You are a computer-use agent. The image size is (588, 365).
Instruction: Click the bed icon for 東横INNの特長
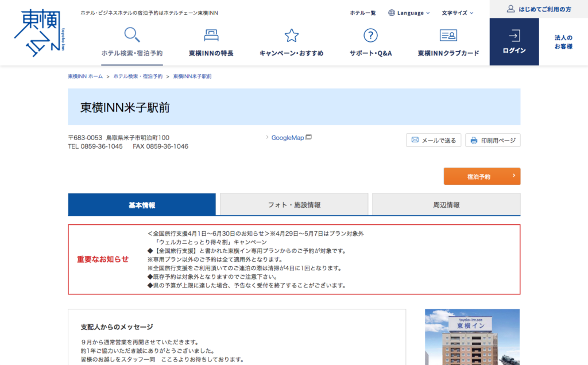point(211,35)
